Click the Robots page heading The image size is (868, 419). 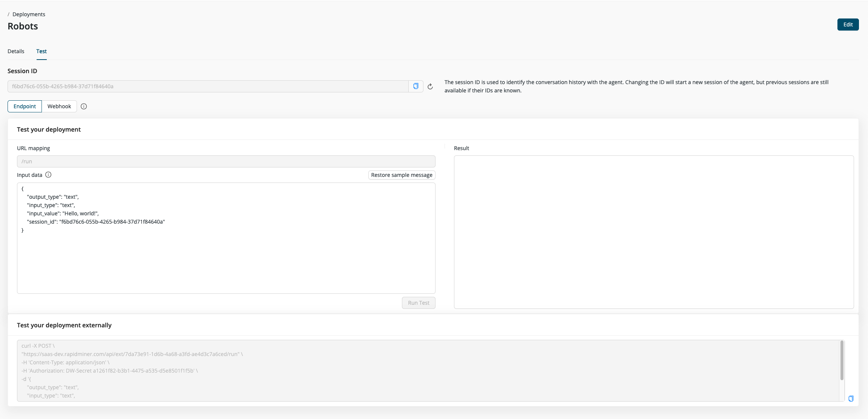coord(23,26)
